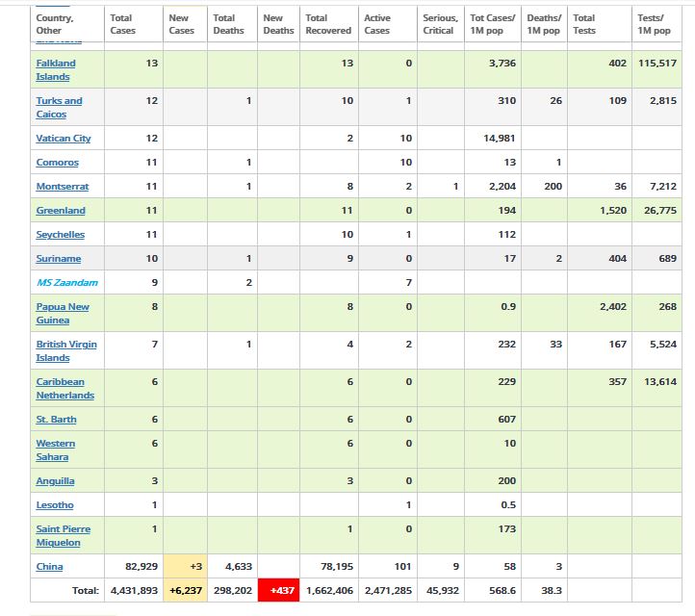The height and width of the screenshot is (616, 695).
Task: Click the Greenland country link
Action: [61, 211]
